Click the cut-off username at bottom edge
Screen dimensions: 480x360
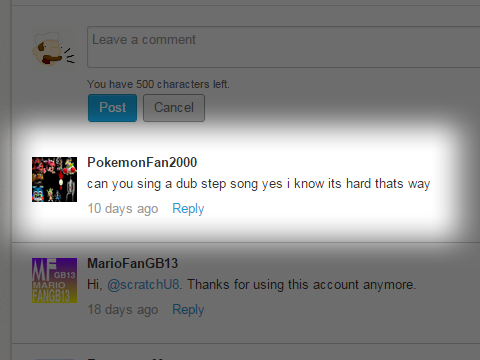pos(127,358)
